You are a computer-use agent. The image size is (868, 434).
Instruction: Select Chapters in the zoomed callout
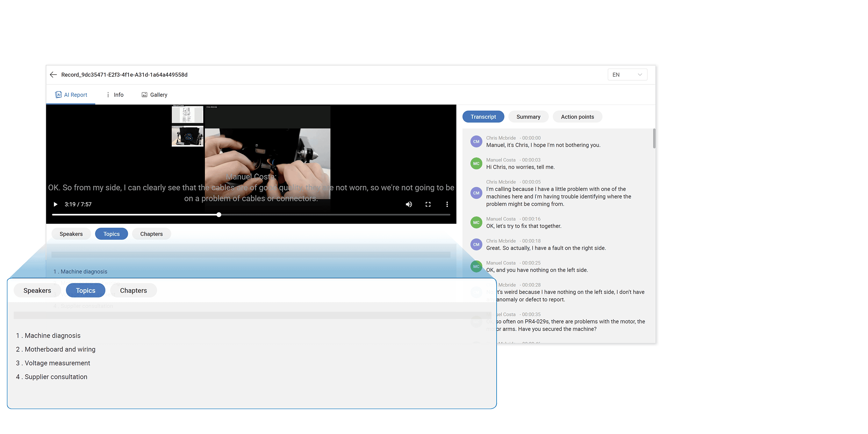pos(133,291)
